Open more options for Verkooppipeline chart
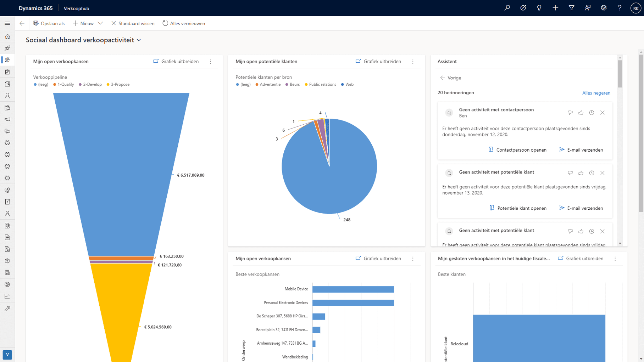 click(x=210, y=62)
